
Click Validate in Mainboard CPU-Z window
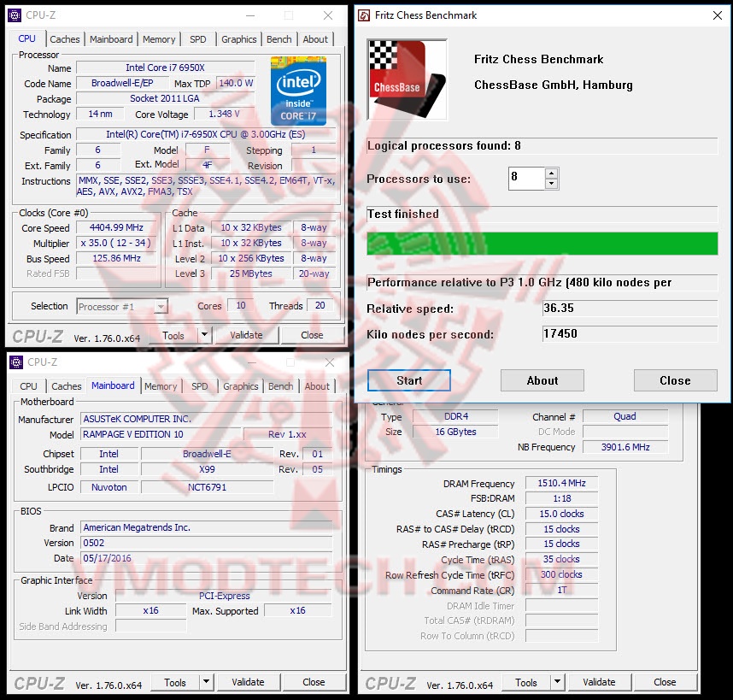click(x=249, y=682)
